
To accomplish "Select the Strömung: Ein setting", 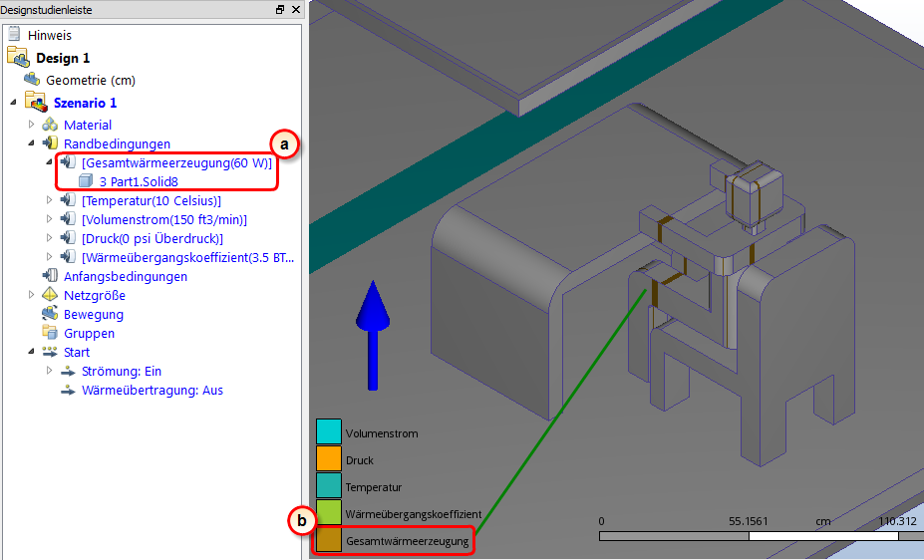I will click(x=122, y=371).
